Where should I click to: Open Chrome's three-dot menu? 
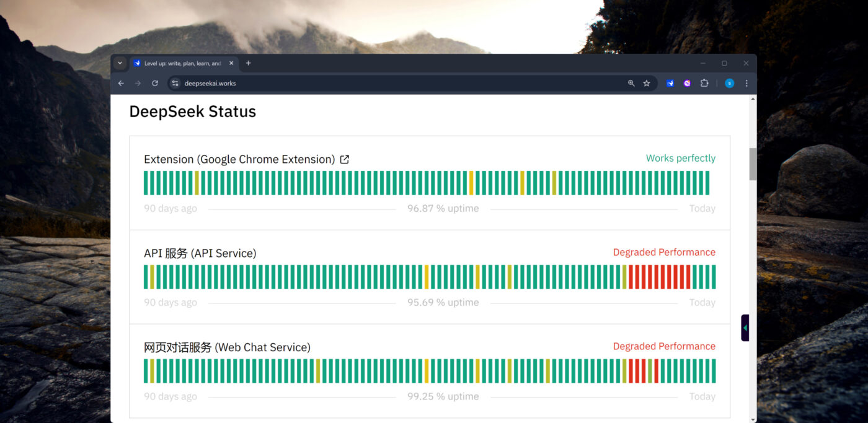point(746,83)
